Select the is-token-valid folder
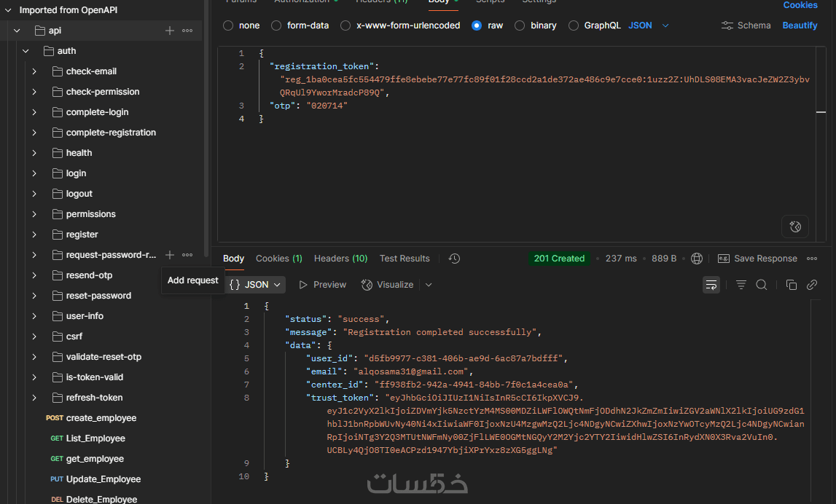836x504 pixels. [x=94, y=377]
